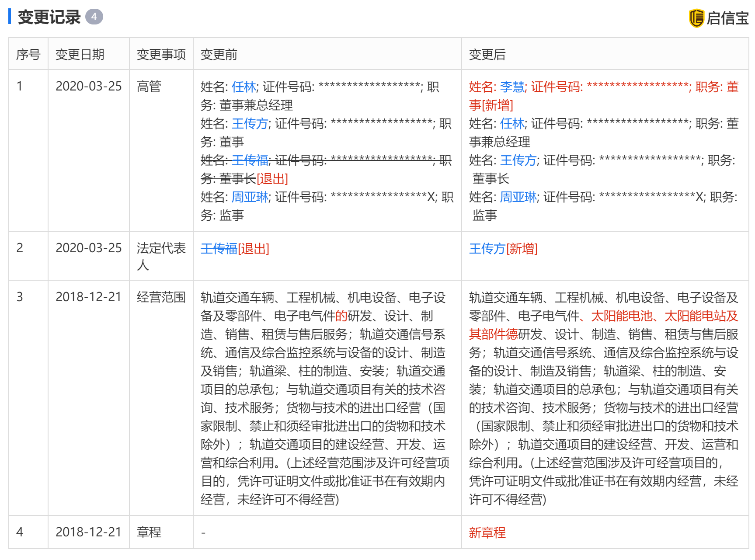755x560 pixels.
Task: Click 王传方 in the 高管 row 变更前 cell
Action: [x=250, y=124]
